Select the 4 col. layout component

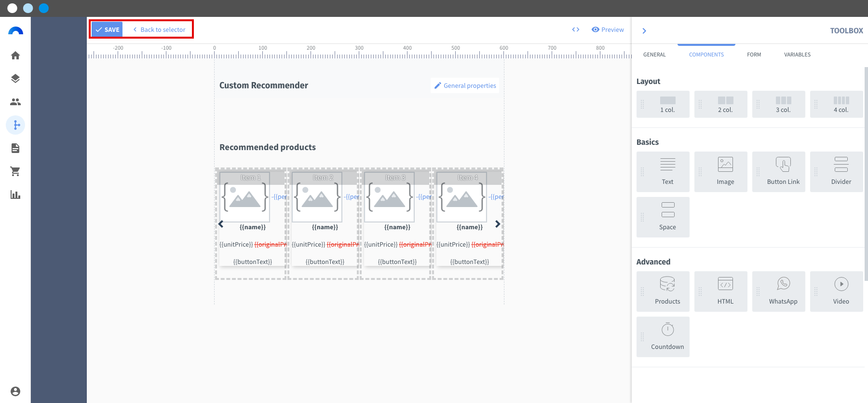click(837, 104)
